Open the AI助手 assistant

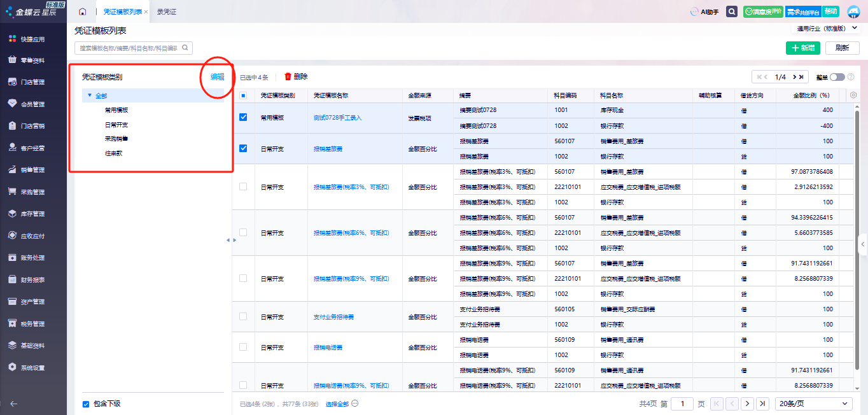coord(704,12)
